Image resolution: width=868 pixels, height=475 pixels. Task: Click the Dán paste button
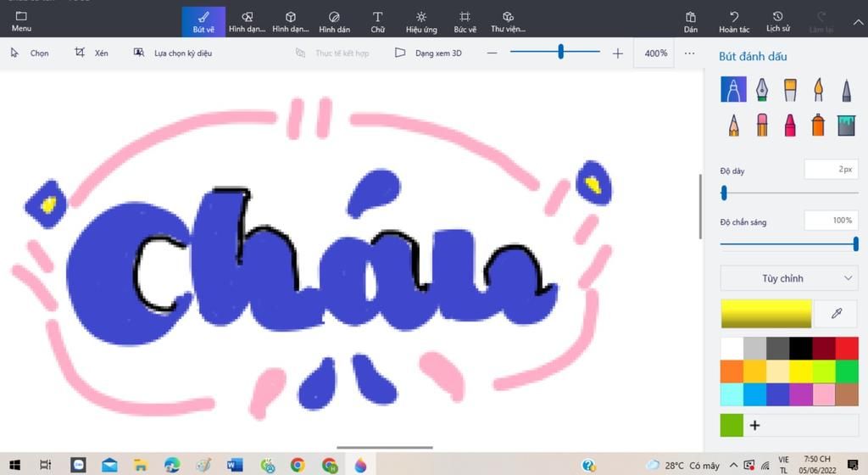tap(691, 22)
